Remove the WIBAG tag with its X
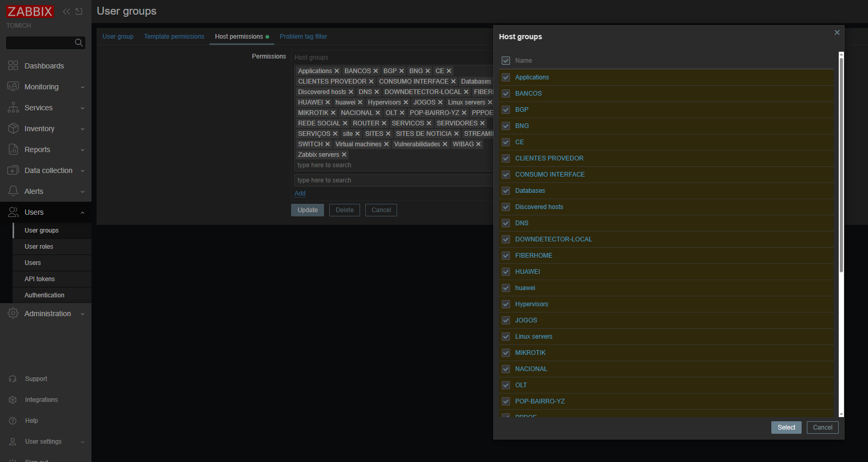Viewport: 868px width, 462px height. (x=478, y=144)
